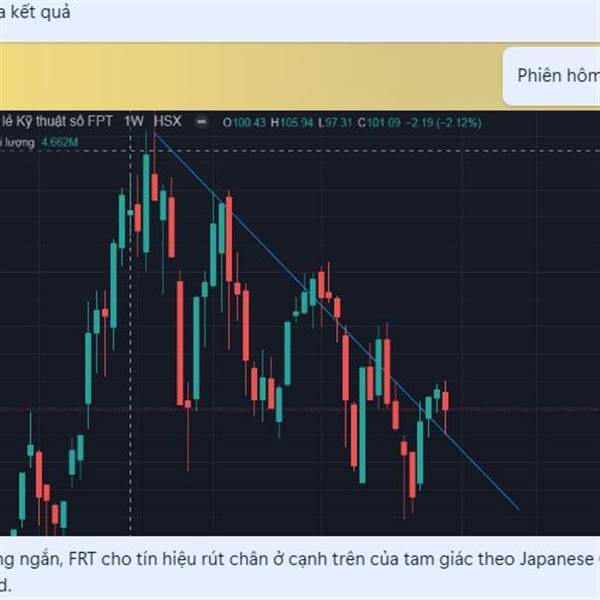Viewport: 600px width, 600px height.
Task: Click the tallest green candle at the peak
Action: coord(146,203)
